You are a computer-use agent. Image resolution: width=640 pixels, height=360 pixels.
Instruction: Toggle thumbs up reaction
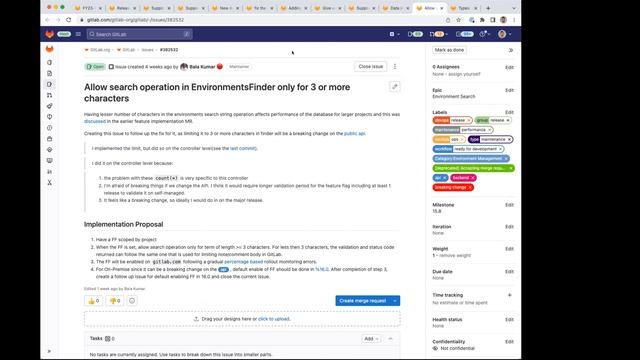point(93,301)
